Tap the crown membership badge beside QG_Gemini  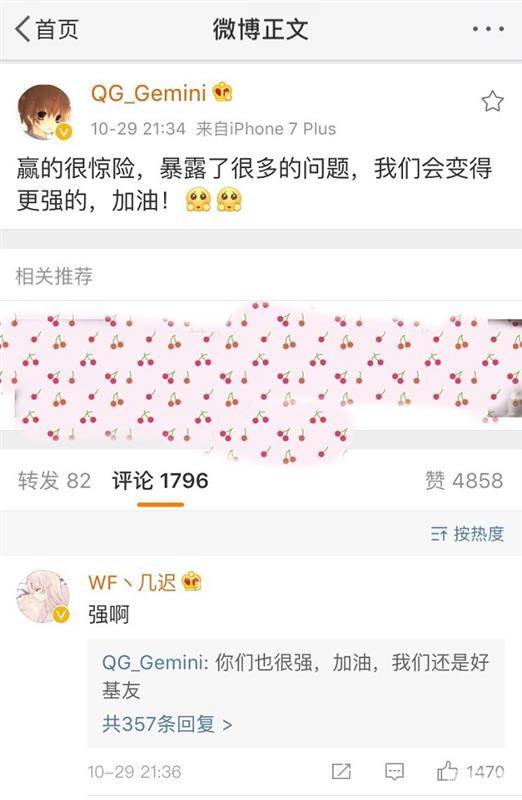tap(222, 92)
